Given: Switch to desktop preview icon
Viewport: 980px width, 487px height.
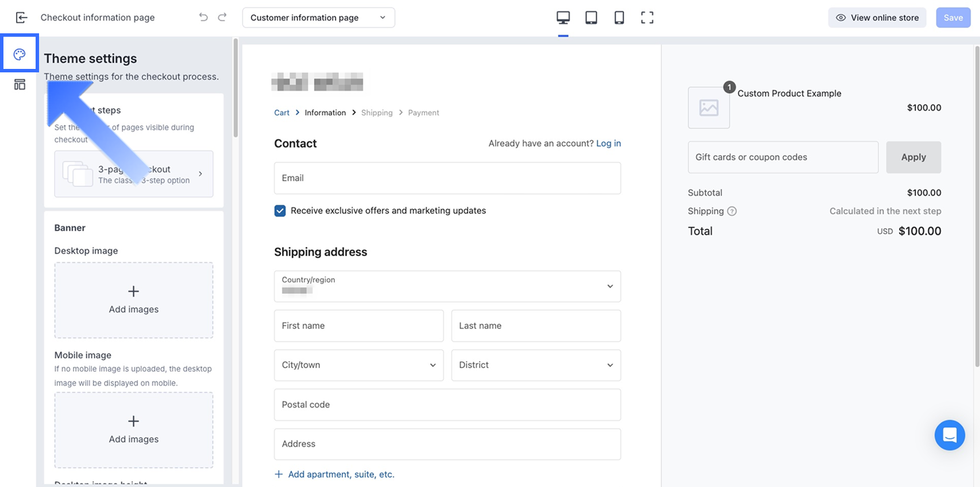Looking at the screenshot, I should [x=563, y=18].
